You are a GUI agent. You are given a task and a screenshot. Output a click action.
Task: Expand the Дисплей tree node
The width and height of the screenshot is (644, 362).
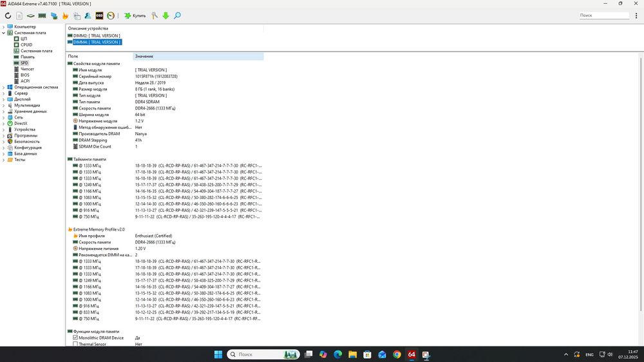pyautogui.click(x=4, y=99)
